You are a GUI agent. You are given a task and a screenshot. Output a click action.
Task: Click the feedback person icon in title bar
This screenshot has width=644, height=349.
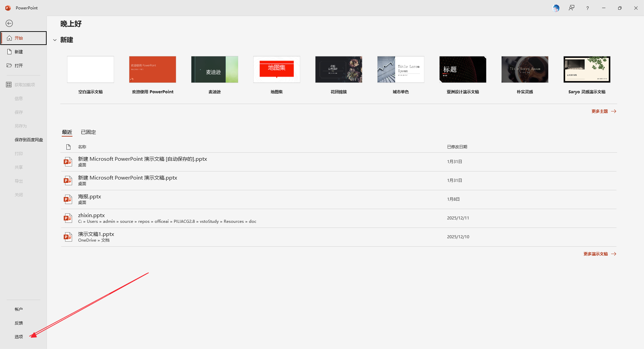tap(572, 8)
